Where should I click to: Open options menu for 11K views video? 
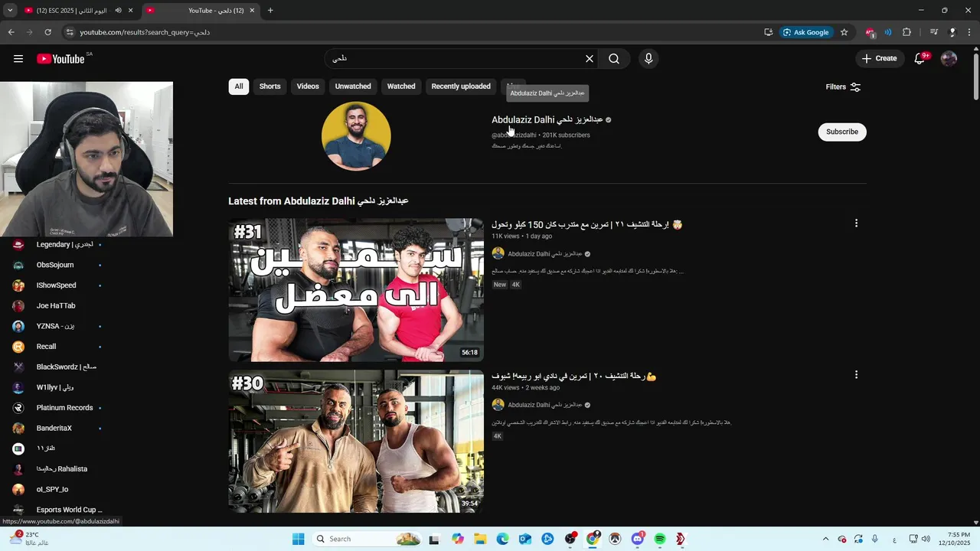856,223
